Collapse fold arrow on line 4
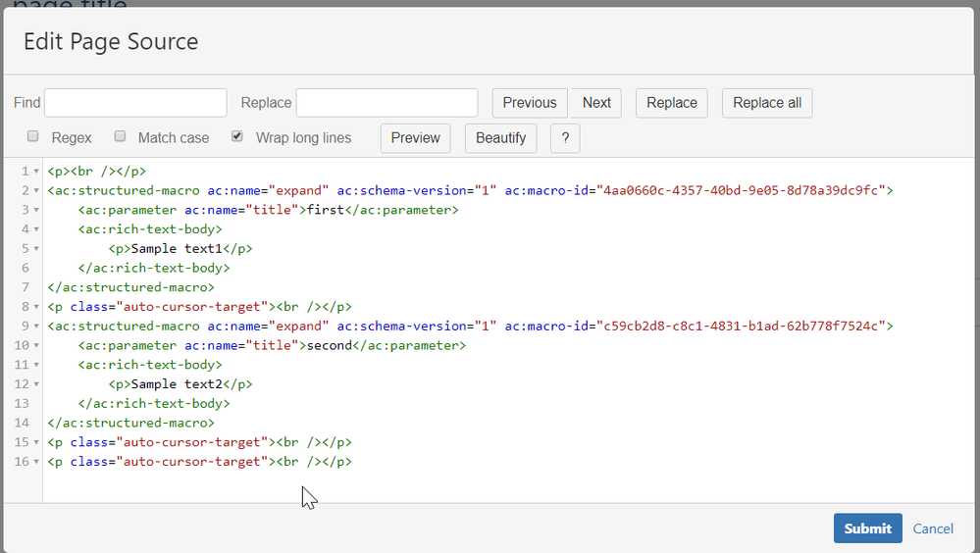980x553 pixels. point(36,229)
